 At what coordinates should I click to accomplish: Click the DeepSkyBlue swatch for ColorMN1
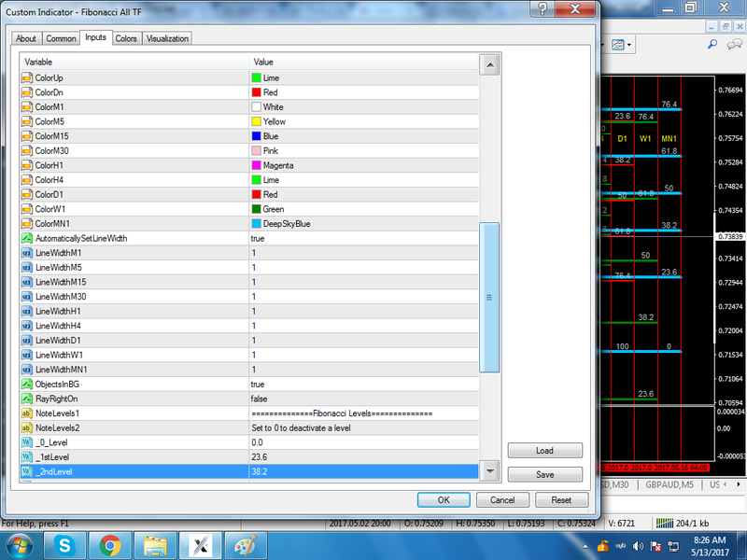tap(256, 224)
